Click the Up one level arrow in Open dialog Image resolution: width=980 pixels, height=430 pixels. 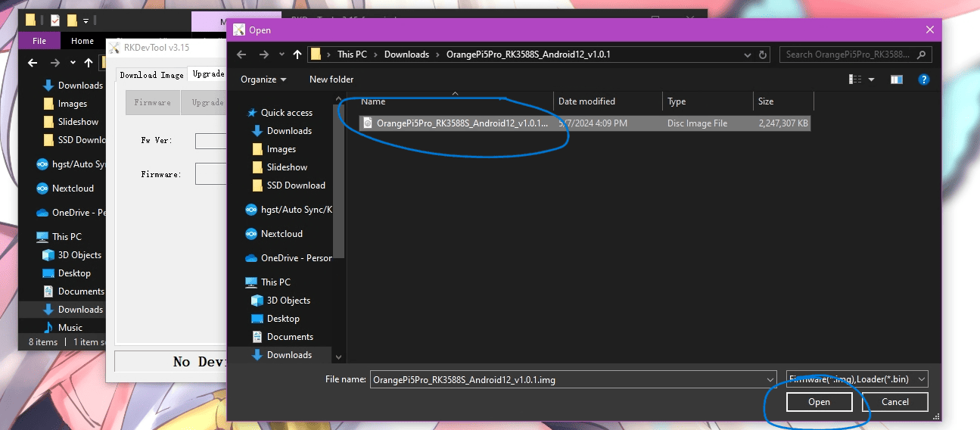(297, 55)
